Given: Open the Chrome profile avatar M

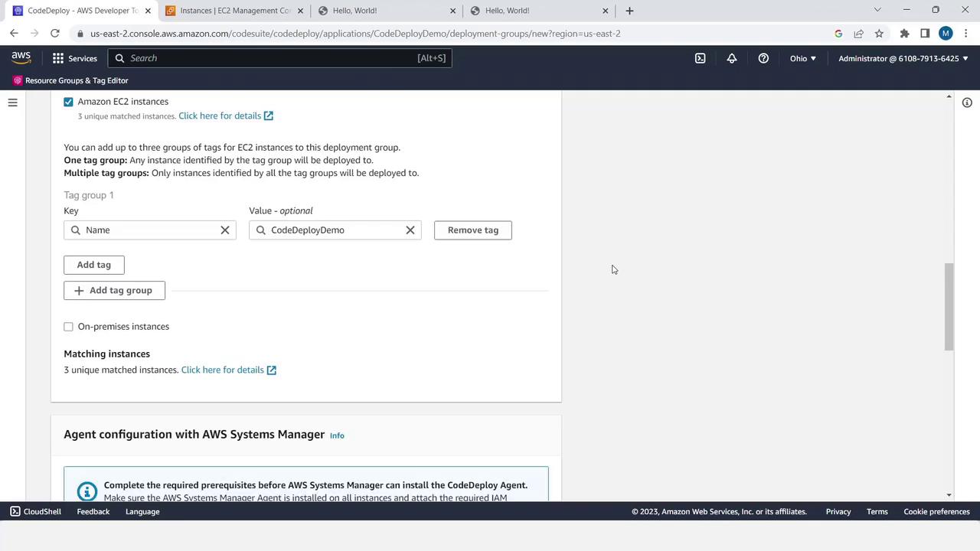Looking at the screenshot, I should pyautogui.click(x=946, y=34).
